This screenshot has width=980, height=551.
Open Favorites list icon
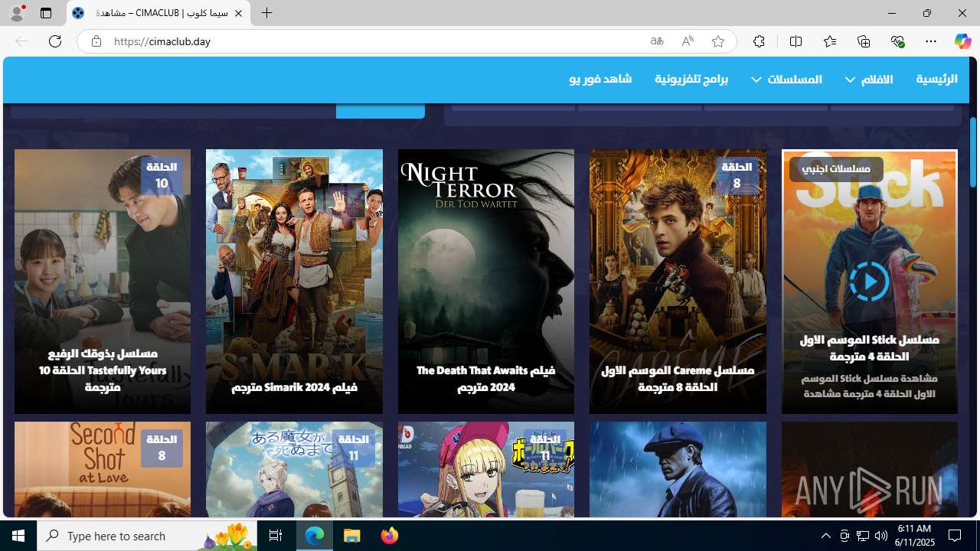(830, 41)
